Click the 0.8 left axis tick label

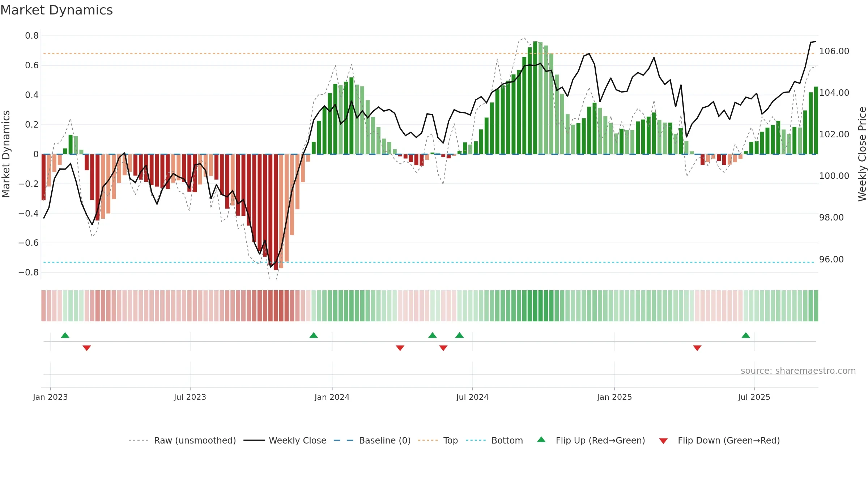click(x=32, y=36)
